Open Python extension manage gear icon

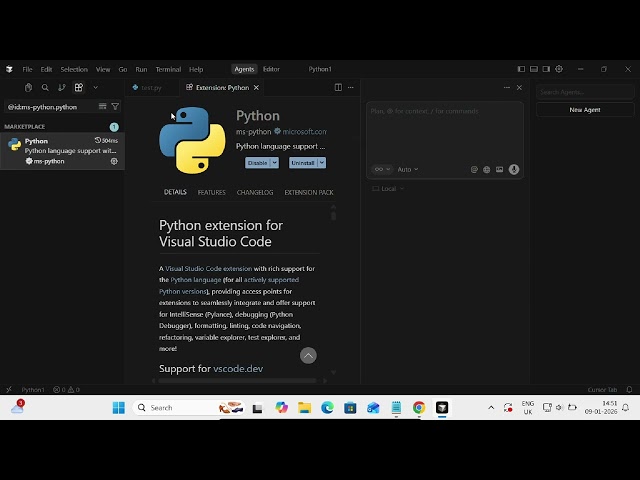pos(114,161)
